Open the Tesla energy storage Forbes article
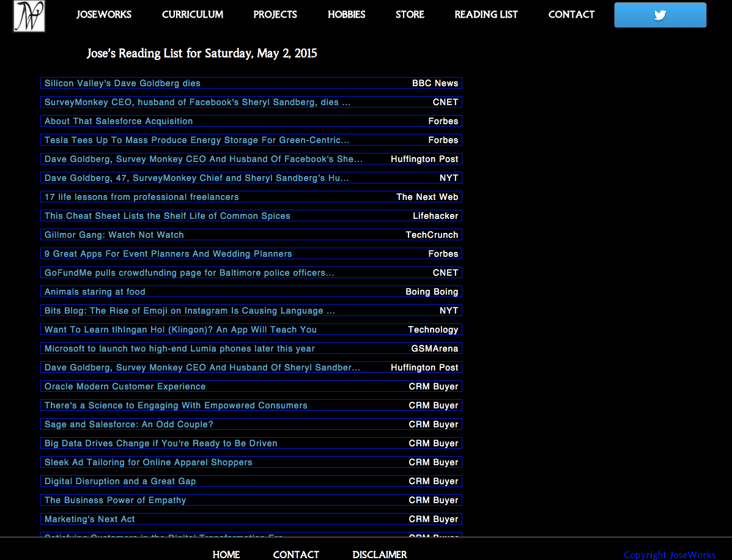 (196, 140)
